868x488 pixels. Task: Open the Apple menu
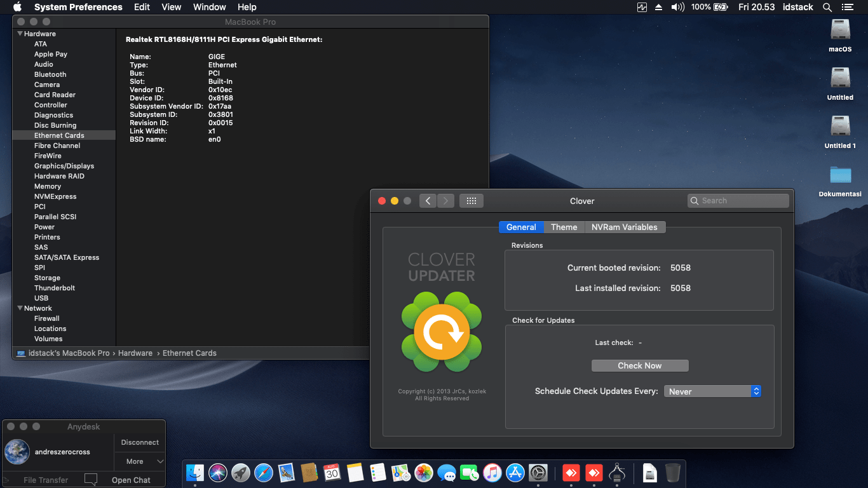(17, 7)
